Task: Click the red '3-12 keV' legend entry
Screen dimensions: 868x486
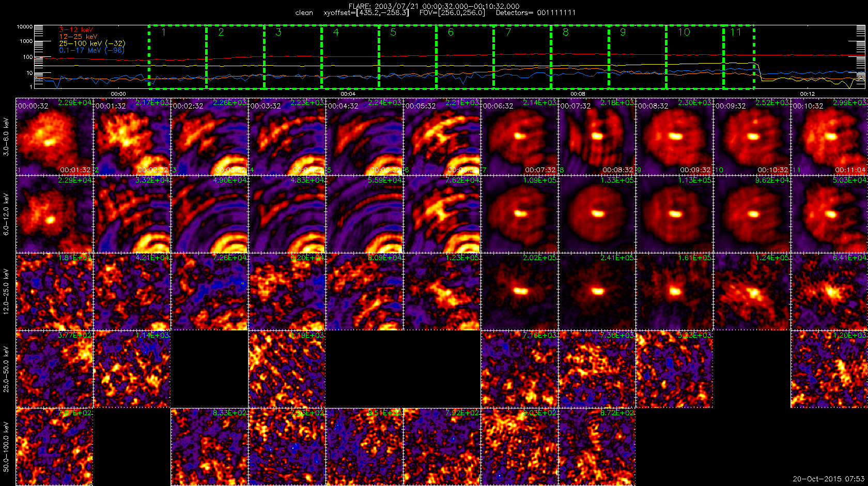Action: (76, 30)
